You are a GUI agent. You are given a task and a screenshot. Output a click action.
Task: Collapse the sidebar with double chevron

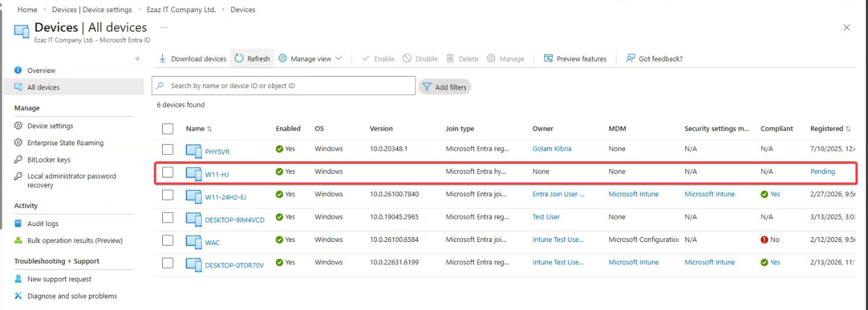[x=137, y=59]
